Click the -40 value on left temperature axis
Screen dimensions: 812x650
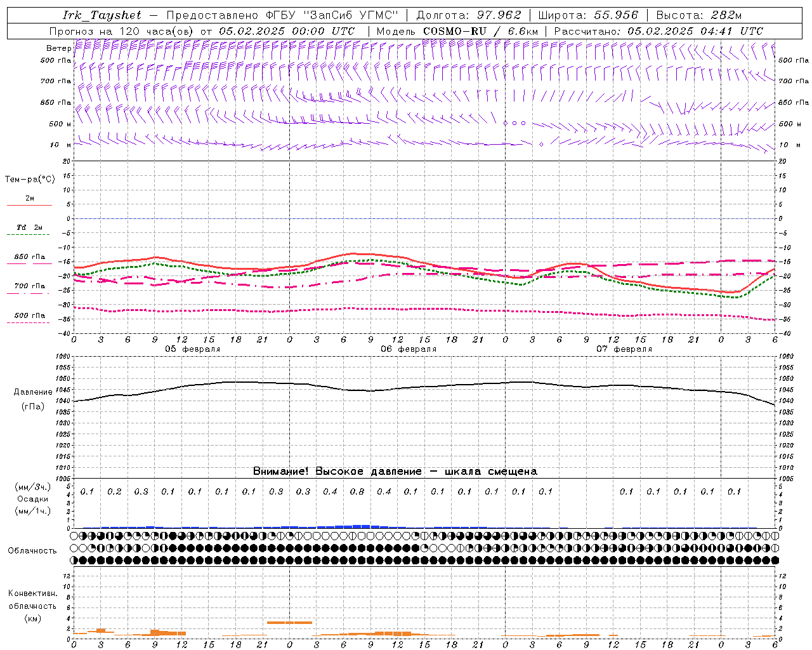click(x=65, y=334)
